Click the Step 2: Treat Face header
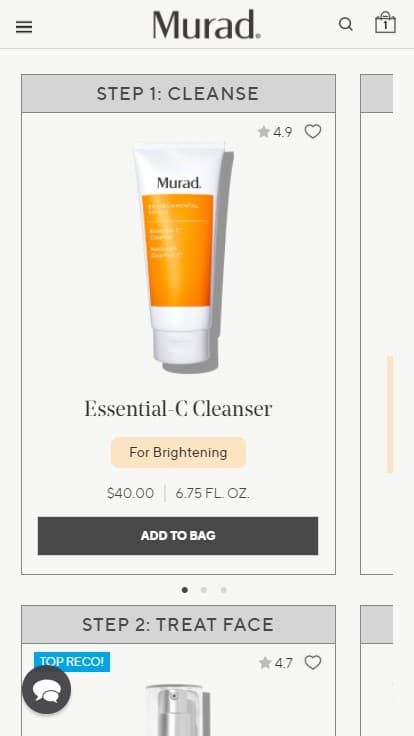414x736 pixels. (x=178, y=624)
